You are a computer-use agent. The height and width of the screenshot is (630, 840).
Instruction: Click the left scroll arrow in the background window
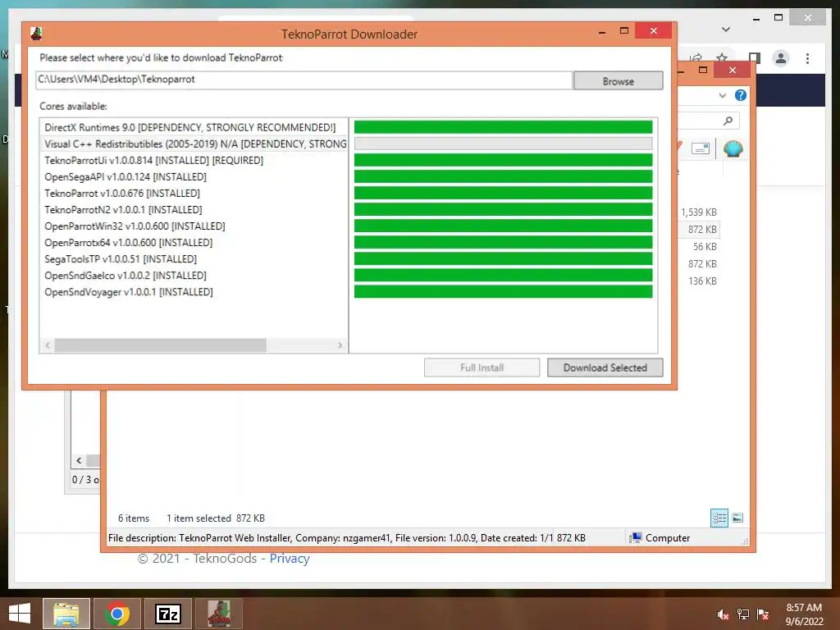(79, 460)
